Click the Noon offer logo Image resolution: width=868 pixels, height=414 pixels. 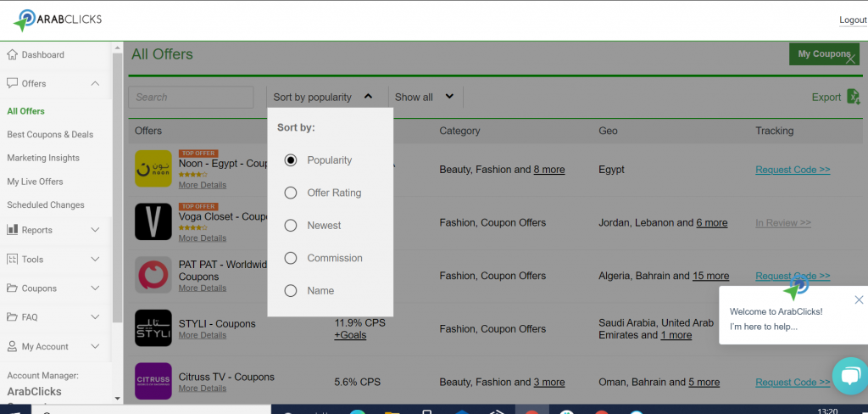point(153,169)
